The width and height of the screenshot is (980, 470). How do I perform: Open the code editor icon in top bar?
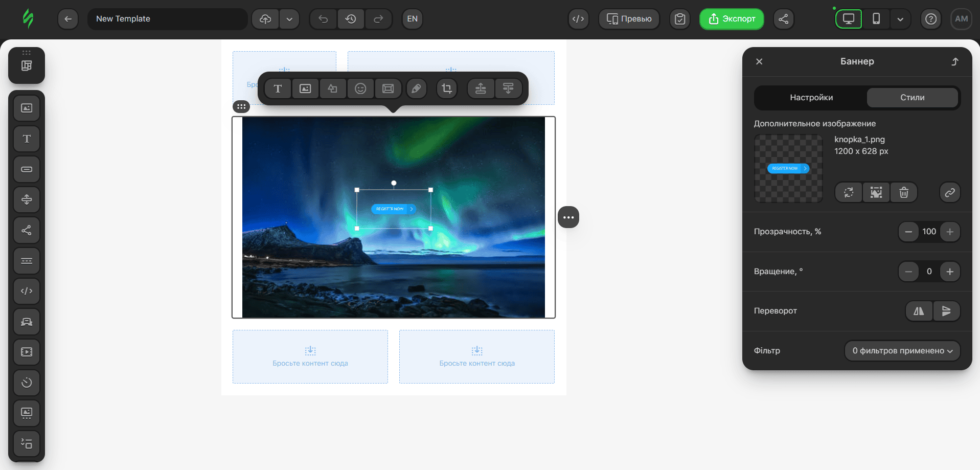(578, 19)
